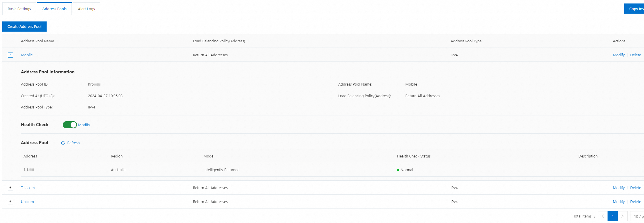This screenshot has width=644, height=223.
Task: Click the Load Balancing Policy(Address) column header
Action: 219,41
